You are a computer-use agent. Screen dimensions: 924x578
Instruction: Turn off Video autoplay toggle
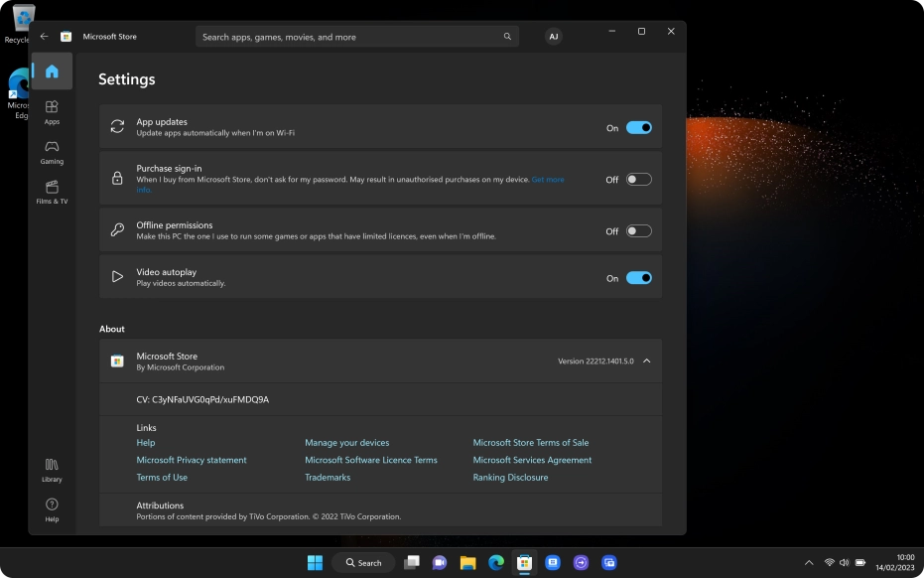click(x=638, y=278)
